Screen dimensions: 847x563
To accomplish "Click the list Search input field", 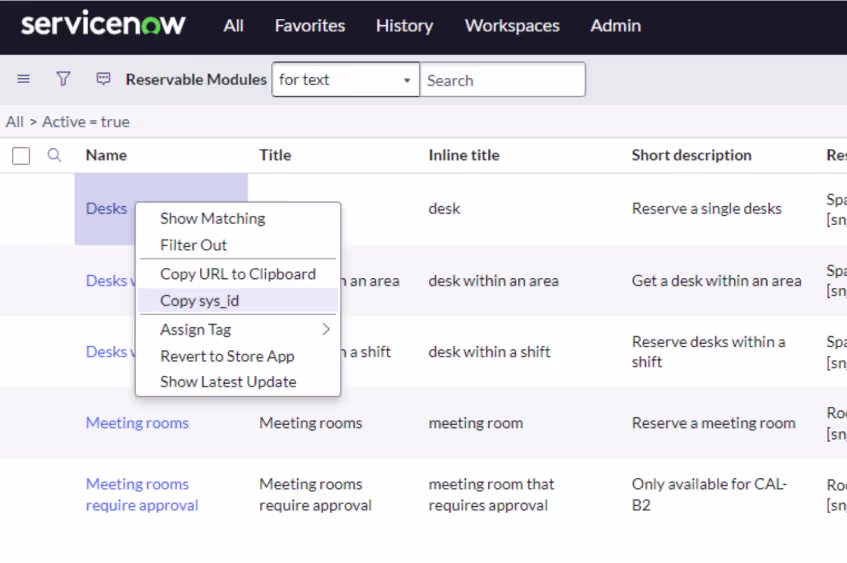I will (502, 80).
